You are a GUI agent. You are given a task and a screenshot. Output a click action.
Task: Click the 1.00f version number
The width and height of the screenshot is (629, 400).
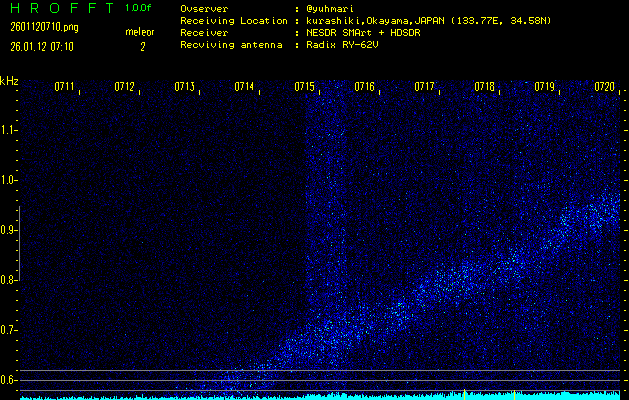[139, 7]
